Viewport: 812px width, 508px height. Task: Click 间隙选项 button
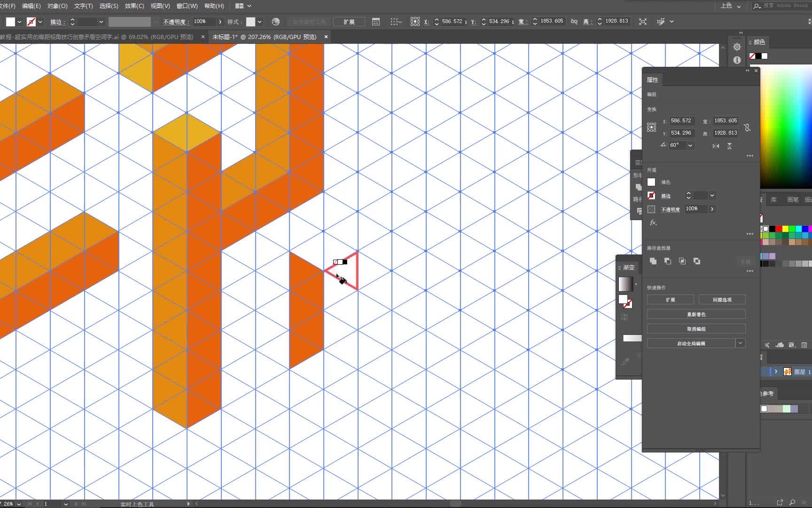pos(722,300)
